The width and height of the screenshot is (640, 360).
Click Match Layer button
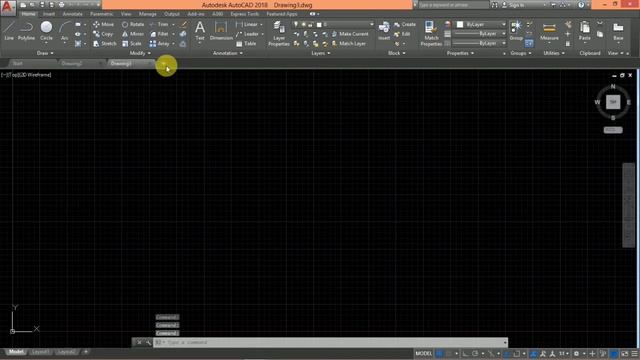(x=348, y=44)
